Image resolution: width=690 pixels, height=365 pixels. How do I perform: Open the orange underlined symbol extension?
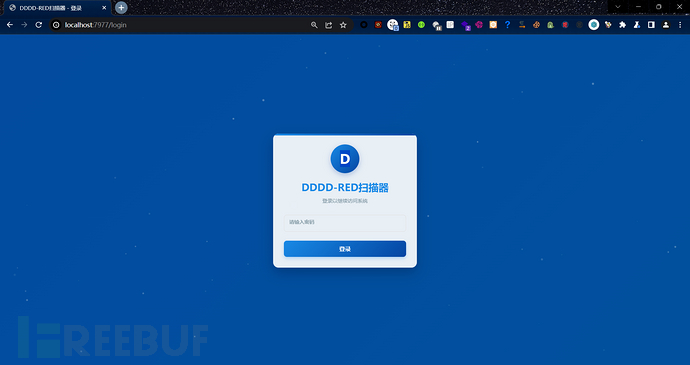coord(522,25)
